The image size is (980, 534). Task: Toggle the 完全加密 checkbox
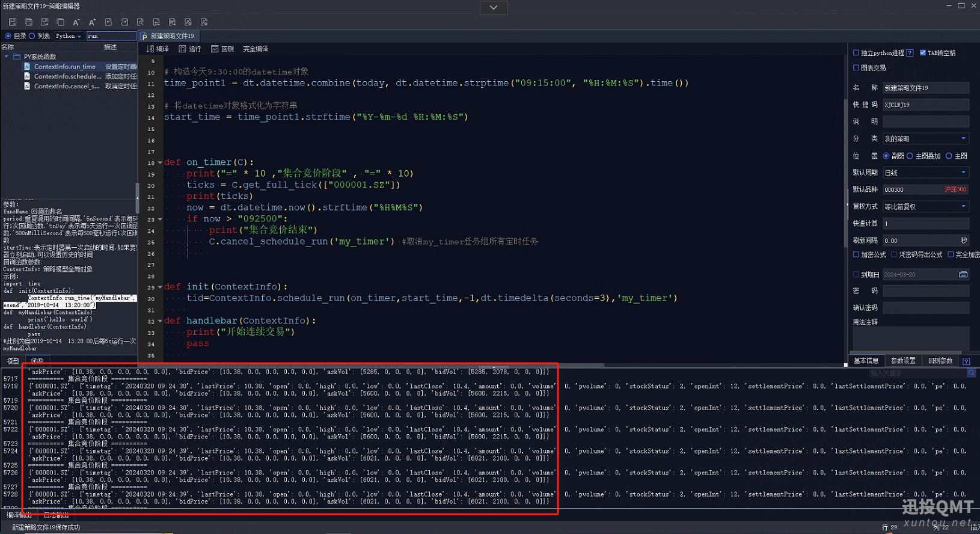coord(951,255)
